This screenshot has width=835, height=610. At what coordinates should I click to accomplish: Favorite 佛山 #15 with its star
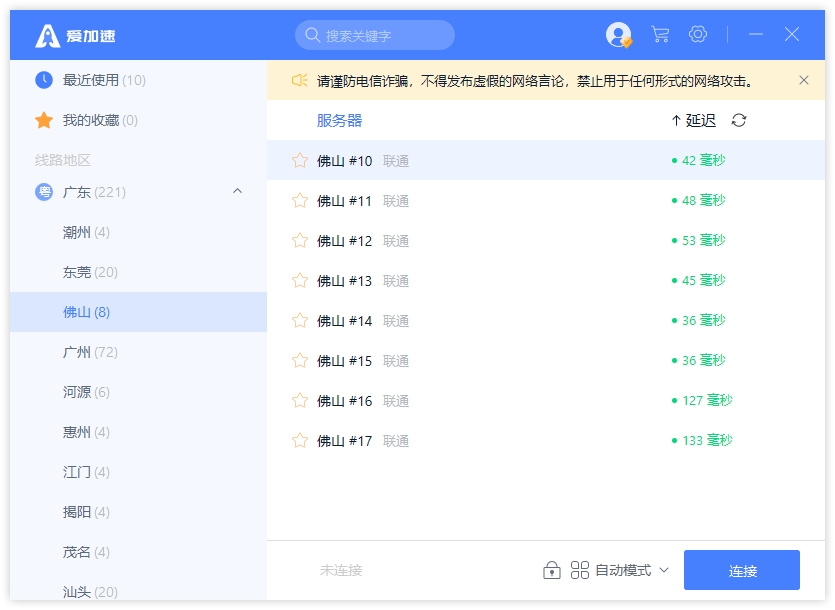(x=300, y=361)
